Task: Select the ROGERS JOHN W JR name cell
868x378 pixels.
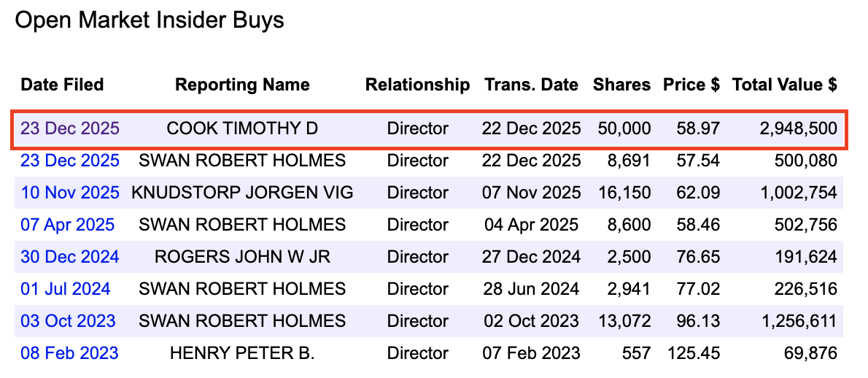Action: [x=242, y=257]
